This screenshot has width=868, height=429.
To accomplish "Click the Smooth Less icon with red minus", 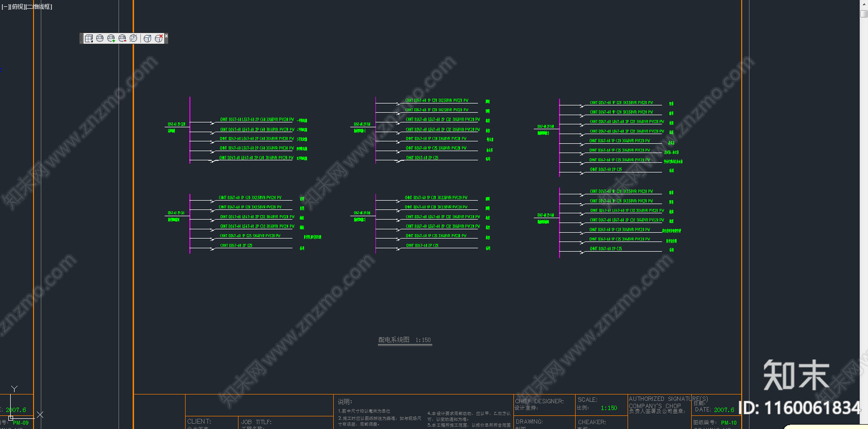I will tap(122, 39).
